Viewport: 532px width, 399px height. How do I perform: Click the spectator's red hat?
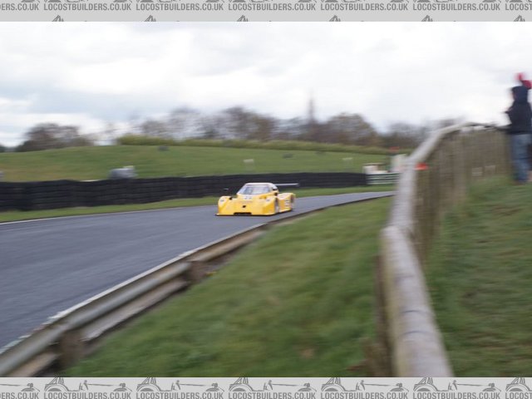[x=524, y=80]
